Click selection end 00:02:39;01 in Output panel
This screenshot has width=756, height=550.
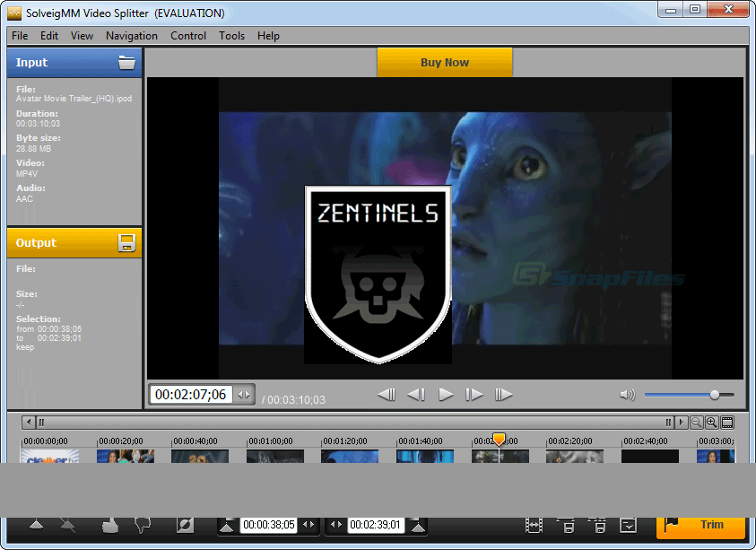(x=59, y=338)
